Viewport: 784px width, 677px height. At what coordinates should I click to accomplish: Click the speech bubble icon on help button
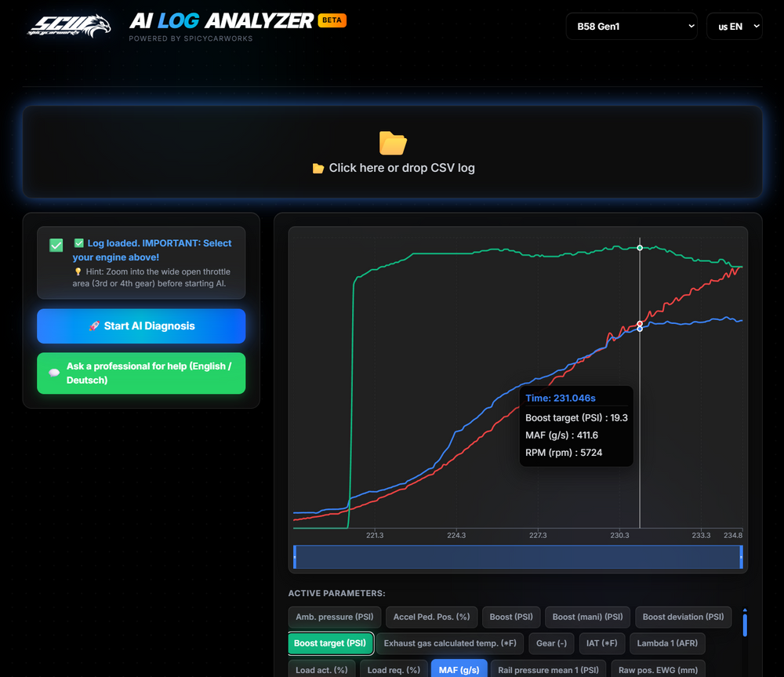click(54, 373)
